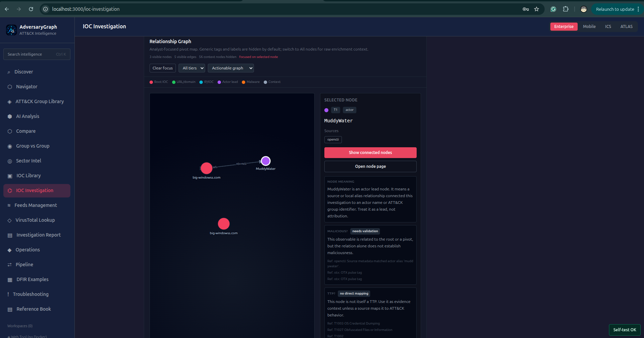Click the DFIR Examples grid icon

(10, 280)
